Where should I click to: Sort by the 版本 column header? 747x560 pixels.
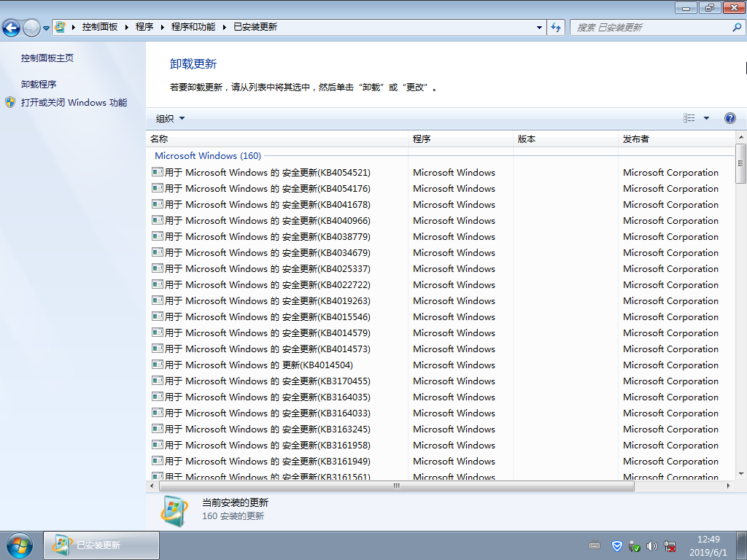point(565,139)
